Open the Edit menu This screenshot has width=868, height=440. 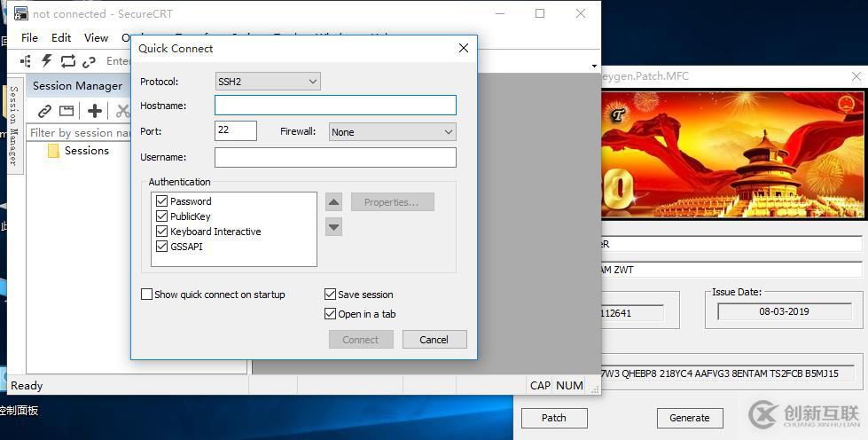(x=61, y=37)
